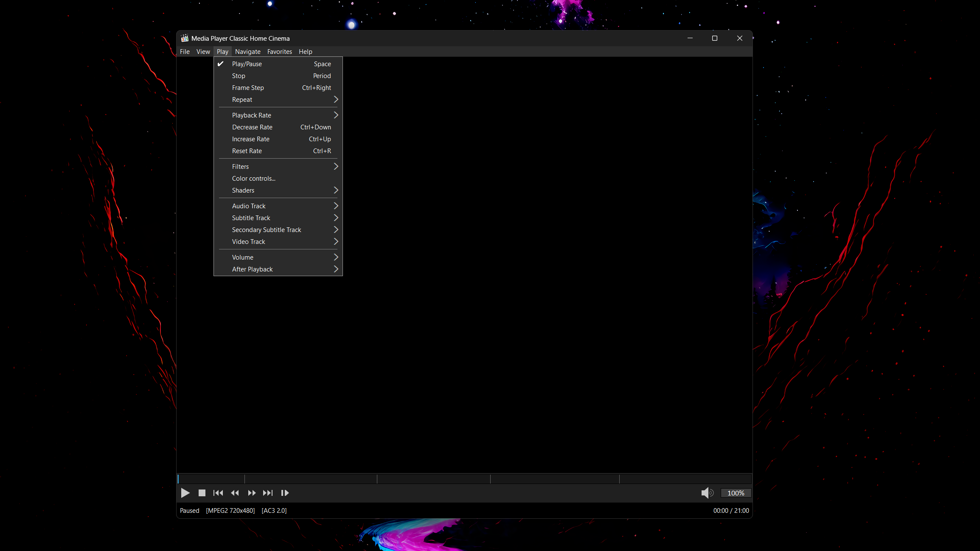The image size is (980, 551).
Task: Expand the After Playback submenu
Action: (x=278, y=269)
